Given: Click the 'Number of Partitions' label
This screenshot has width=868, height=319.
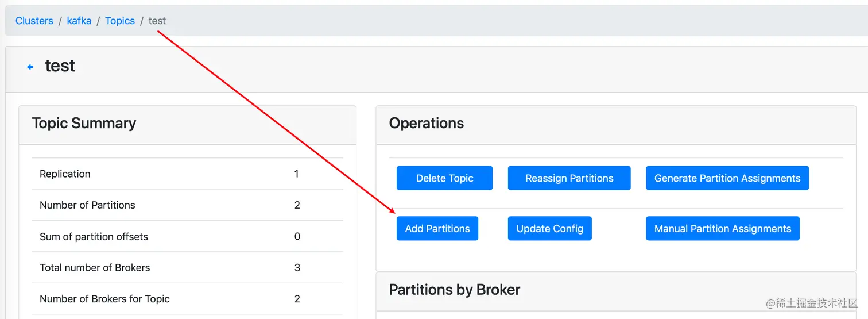Looking at the screenshot, I should 87,205.
